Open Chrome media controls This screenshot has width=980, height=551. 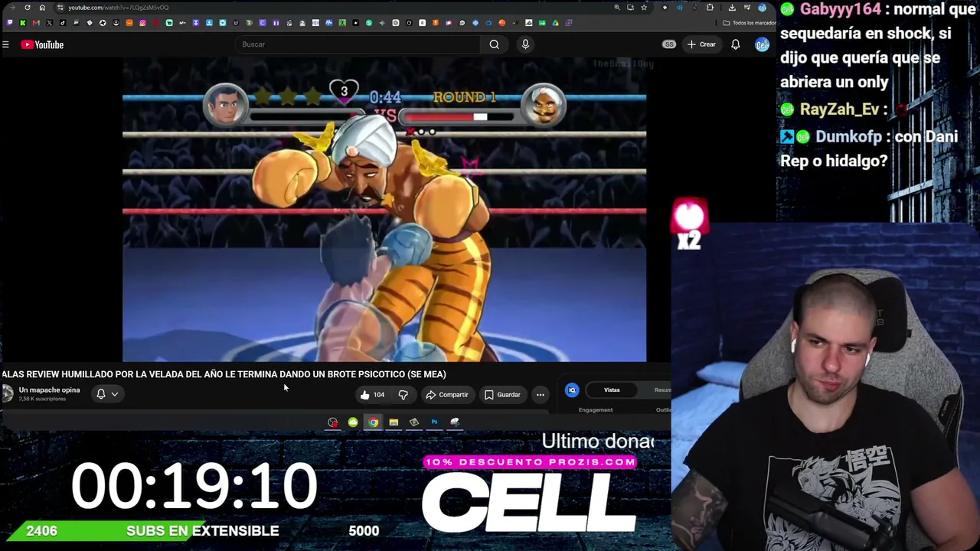click(x=746, y=8)
